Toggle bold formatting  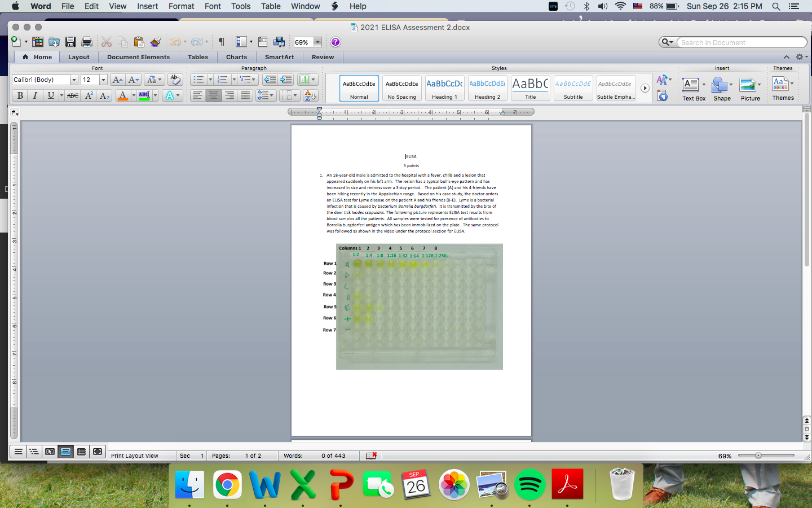pos(20,95)
